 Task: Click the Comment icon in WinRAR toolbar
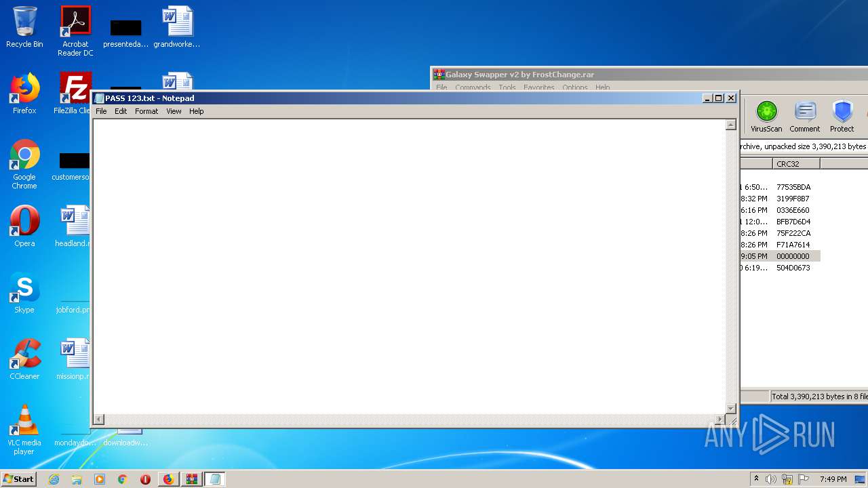click(805, 116)
